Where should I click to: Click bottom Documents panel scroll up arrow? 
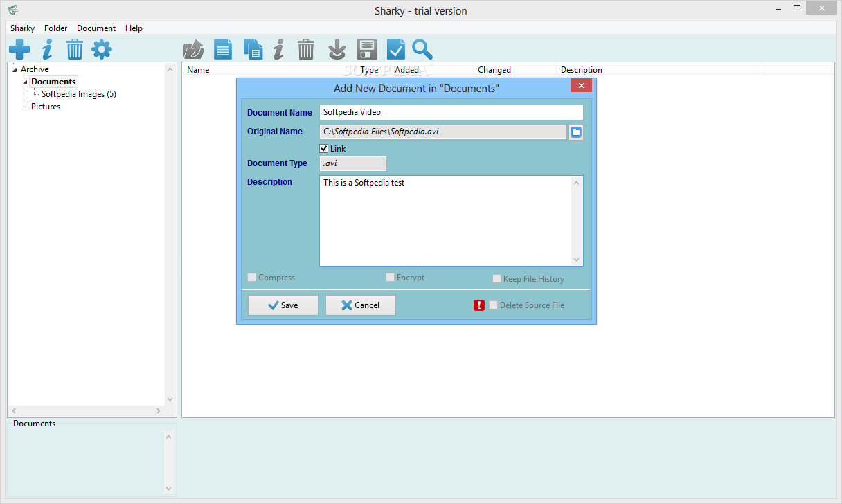pyautogui.click(x=168, y=436)
